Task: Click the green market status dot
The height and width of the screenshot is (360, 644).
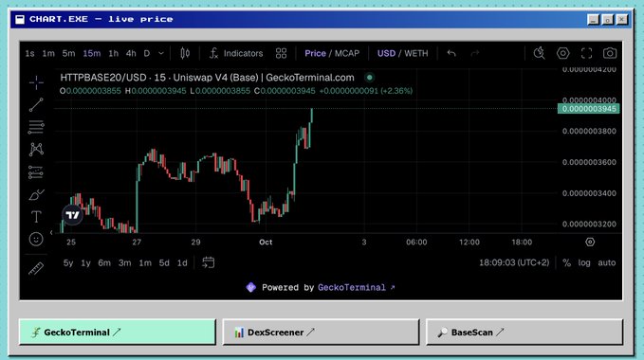Action: (369, 78)
